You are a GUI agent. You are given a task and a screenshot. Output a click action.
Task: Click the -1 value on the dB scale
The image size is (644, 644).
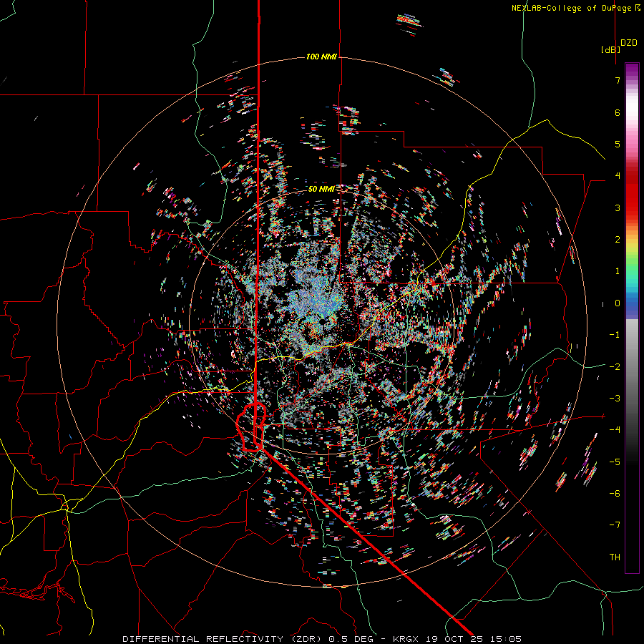coord(615,335)
